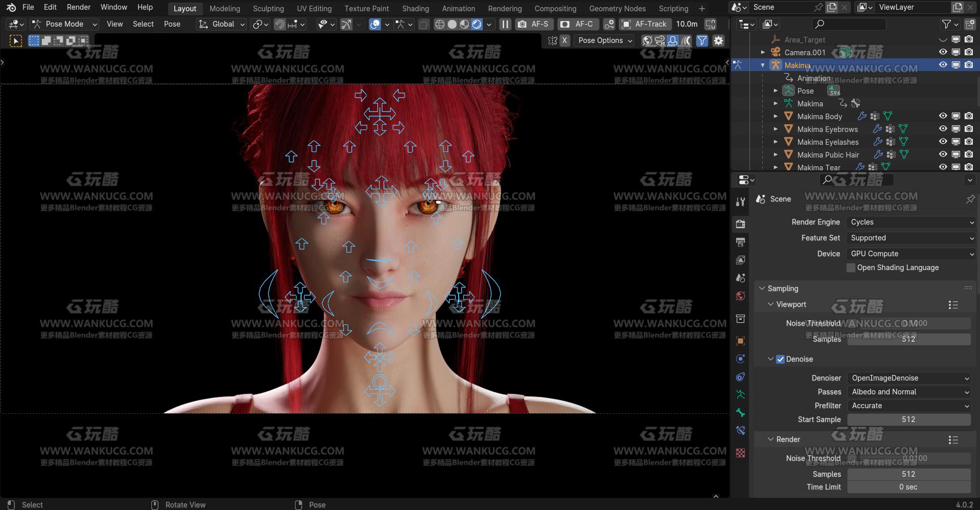Toggle snapping magnet in header
Viewport: 980px width, 510px height.
click(x=280, y=24)
